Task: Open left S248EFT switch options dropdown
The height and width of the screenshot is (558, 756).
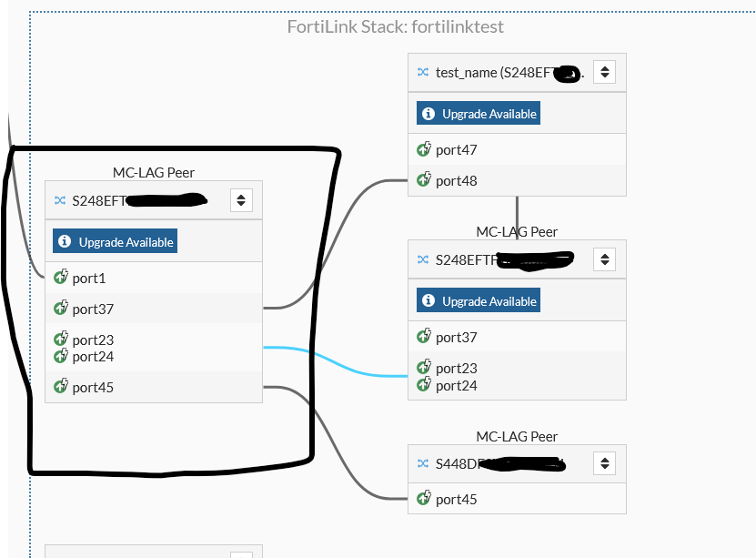Action: point(241,200)
